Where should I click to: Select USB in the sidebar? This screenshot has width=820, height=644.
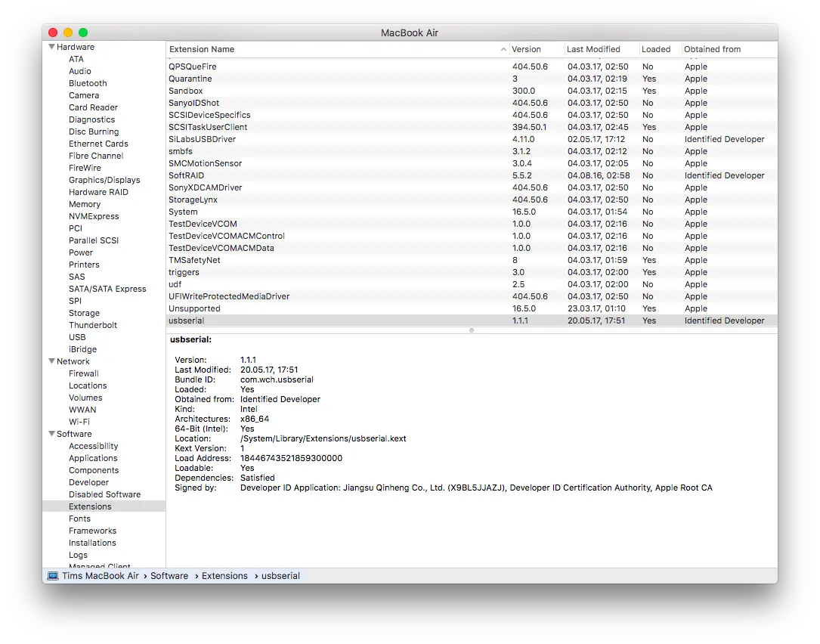point(77,337)
